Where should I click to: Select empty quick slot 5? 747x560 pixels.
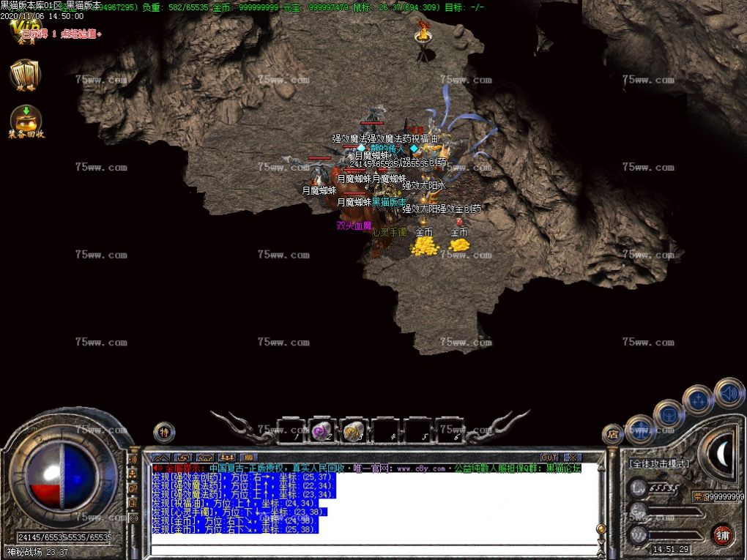(x=417, y=431)
